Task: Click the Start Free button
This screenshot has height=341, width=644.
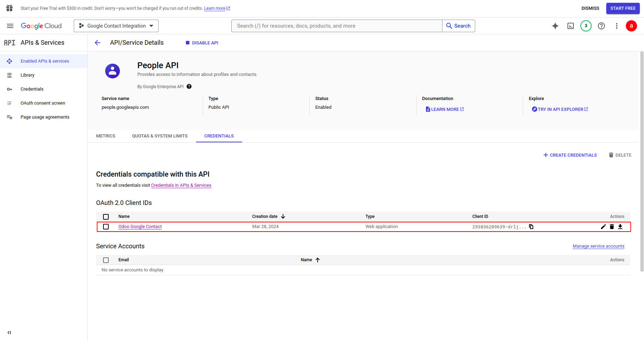Action: [623, 8]
